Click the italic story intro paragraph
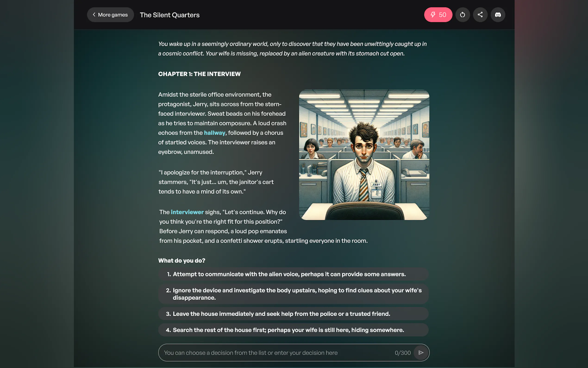The width and height of the screenshot is (588, 368). pos(292,49)
